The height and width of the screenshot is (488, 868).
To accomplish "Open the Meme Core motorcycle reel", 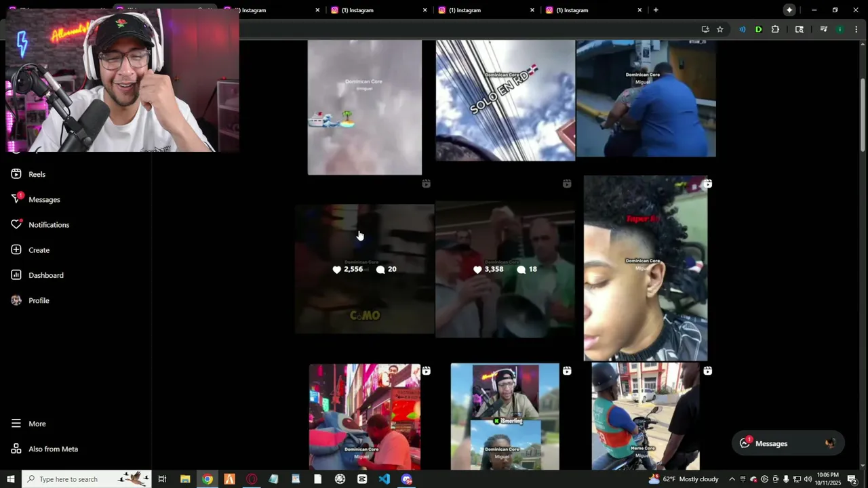I will pos(646,417).
